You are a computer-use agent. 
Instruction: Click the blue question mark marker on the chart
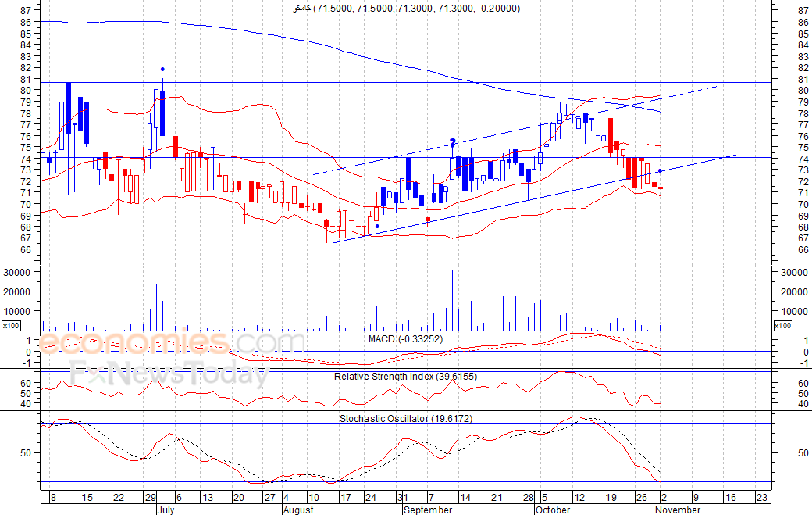pos(453,142)
